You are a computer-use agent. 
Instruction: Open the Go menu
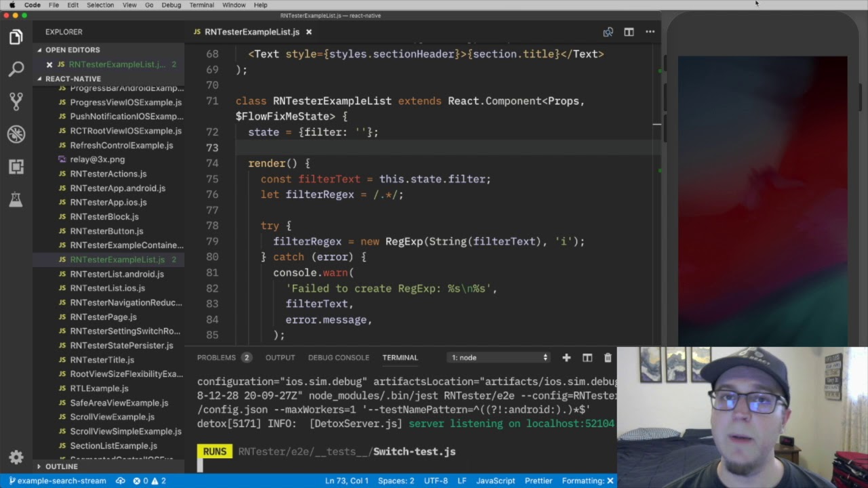[149, 5]
